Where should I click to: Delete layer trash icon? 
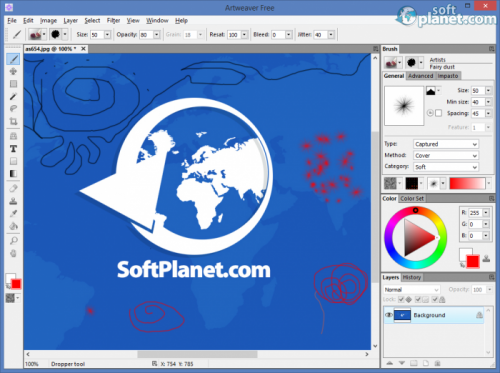(438, 363)
